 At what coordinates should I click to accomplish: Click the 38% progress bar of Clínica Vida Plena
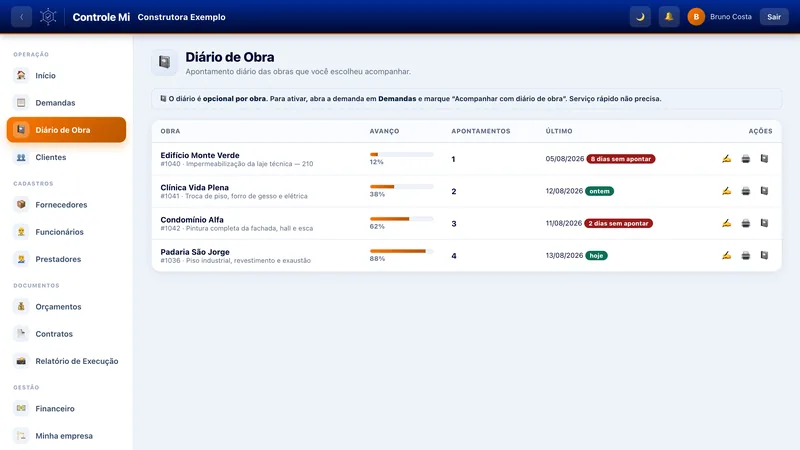[x=402, y=186]
